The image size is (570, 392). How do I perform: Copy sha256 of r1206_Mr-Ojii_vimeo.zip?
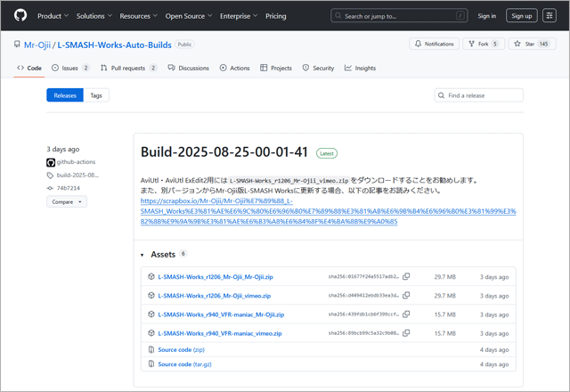pos(406,295)
